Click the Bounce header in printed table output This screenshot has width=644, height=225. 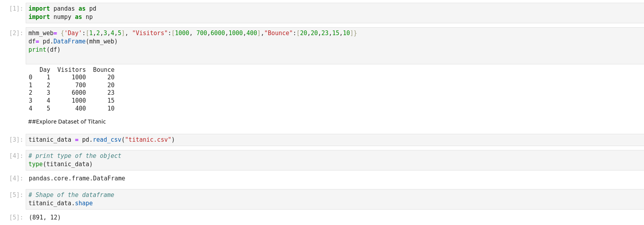coord(104,70)
